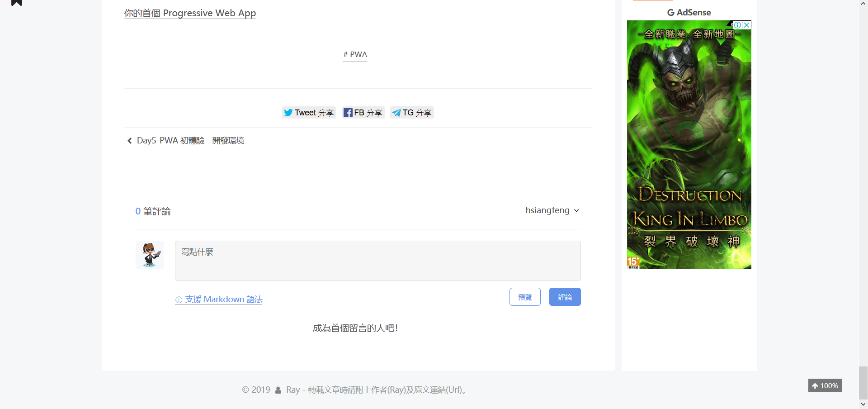Click the G AdSense heading
Screen dimensions: 868x409
click(689, 13)
